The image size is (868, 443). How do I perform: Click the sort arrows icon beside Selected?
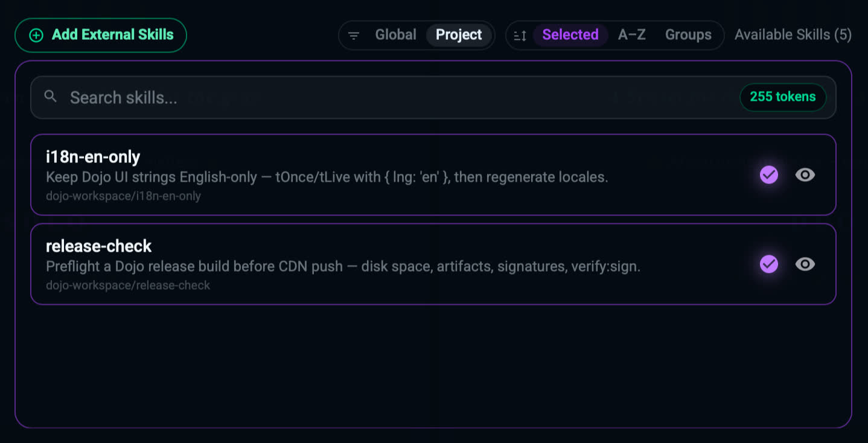(x=520, y=36)
